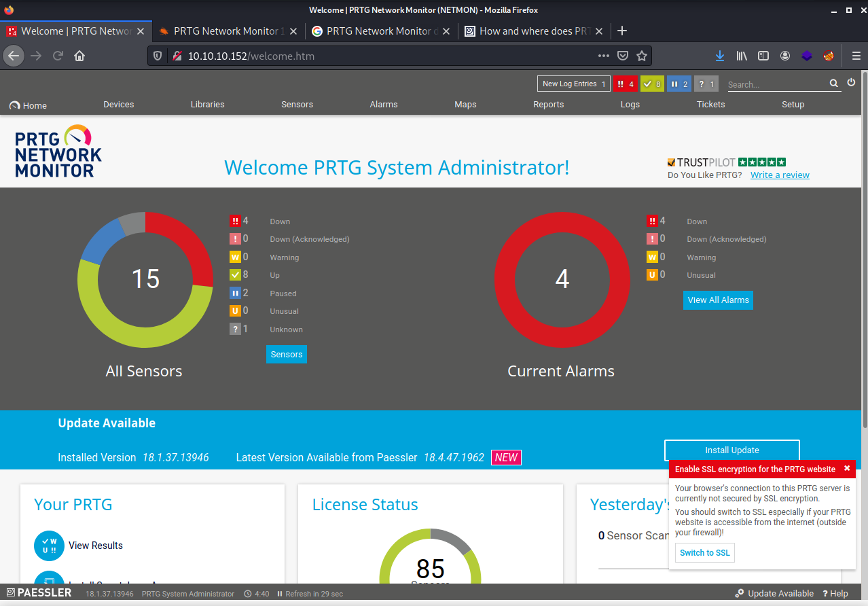
Task: Open the blue Paused sensors counter in header
Action: (x=679, y=84)
